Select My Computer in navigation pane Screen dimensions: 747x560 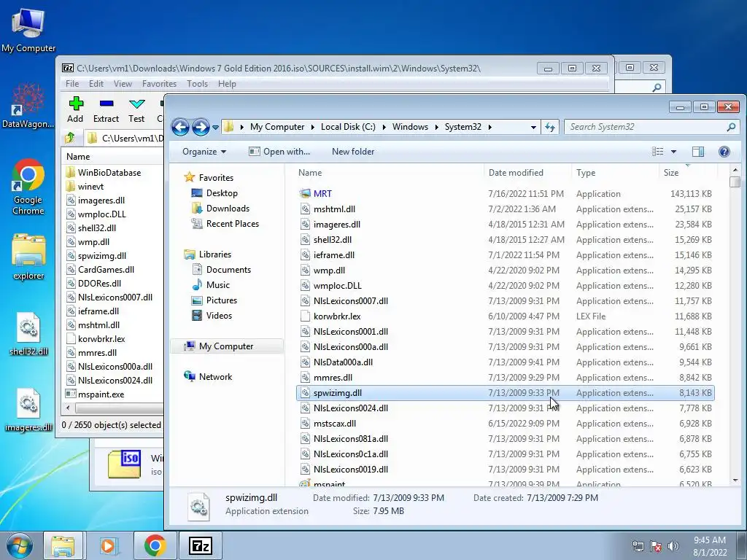point(226,346)
